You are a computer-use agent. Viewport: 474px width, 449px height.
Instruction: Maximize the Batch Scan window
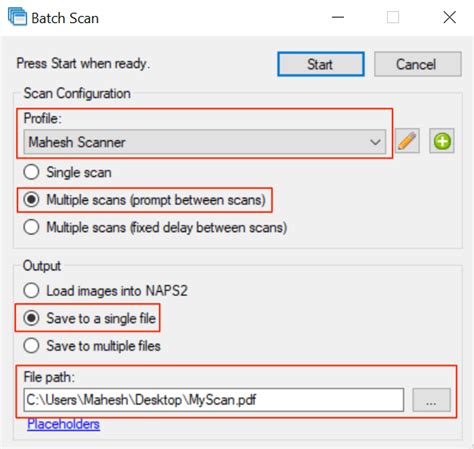[x=393, y=17]
